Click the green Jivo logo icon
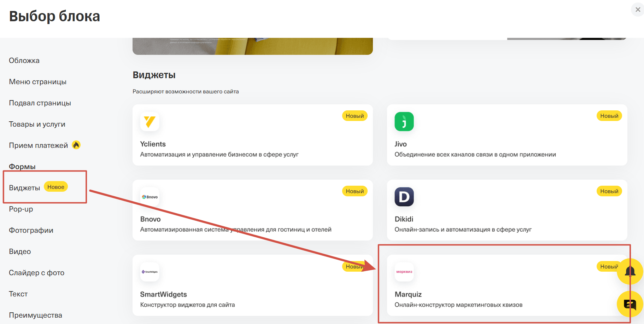 point(404,122)
